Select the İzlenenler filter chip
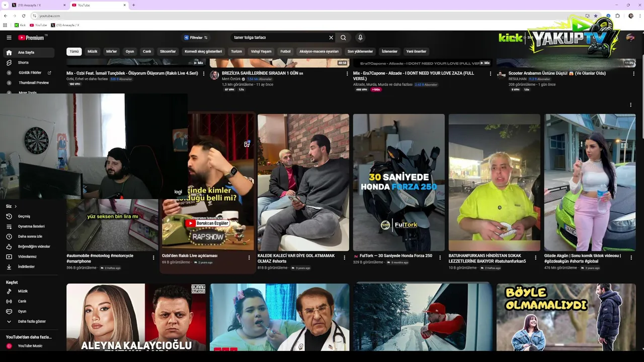The image size is (644, 362). pos(389,51)
